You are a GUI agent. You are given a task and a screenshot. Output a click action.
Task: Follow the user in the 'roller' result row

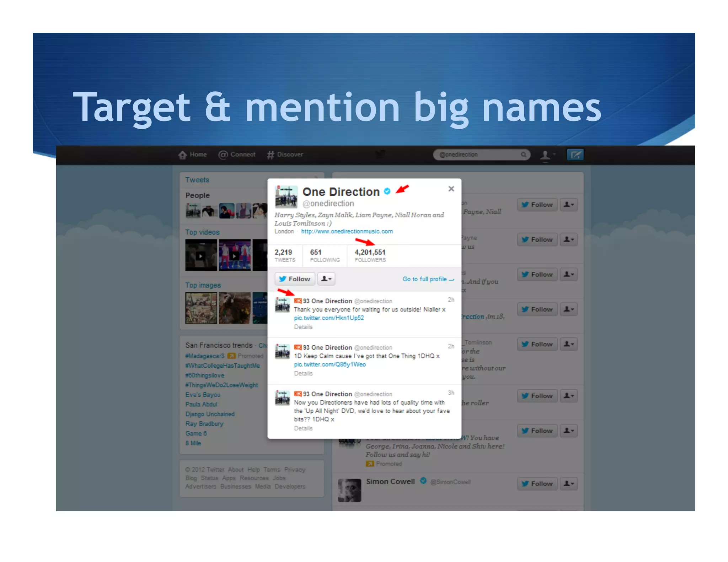point(537,396)
